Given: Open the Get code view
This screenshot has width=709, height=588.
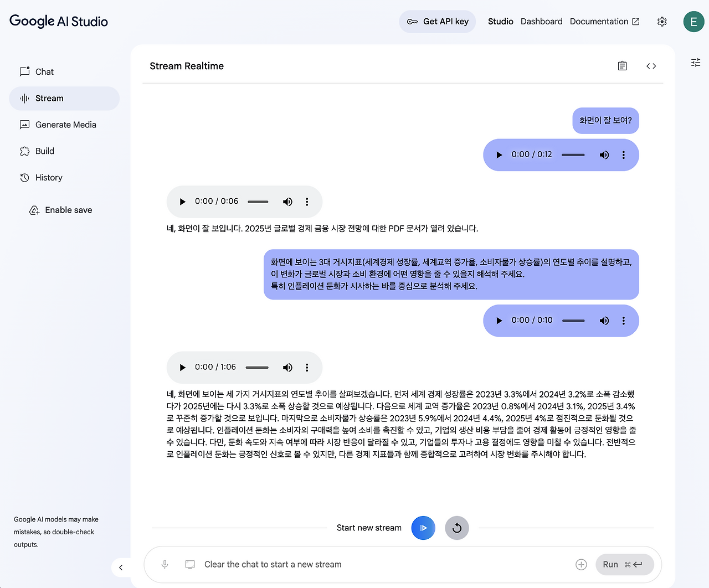Looking at the screenshot, I should [x=651, y=65].
